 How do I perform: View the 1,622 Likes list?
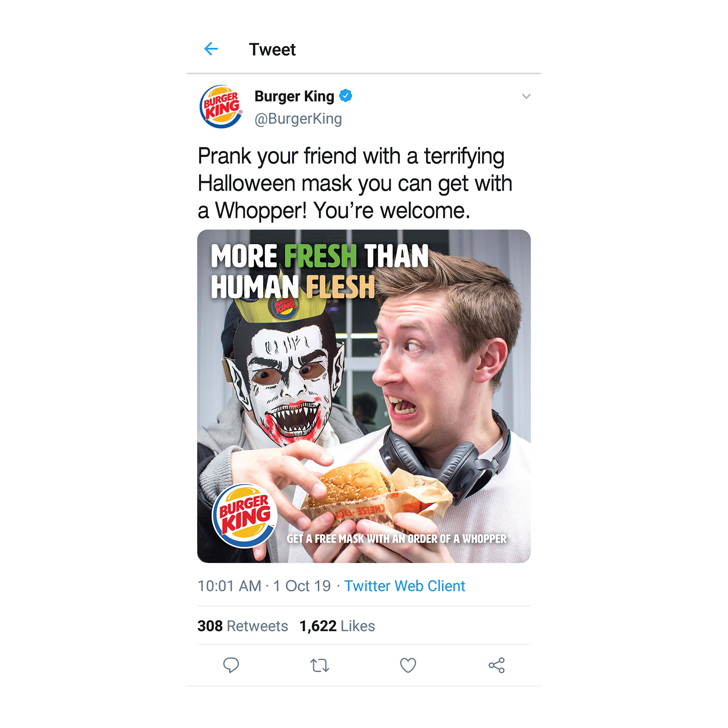point(337,626)
